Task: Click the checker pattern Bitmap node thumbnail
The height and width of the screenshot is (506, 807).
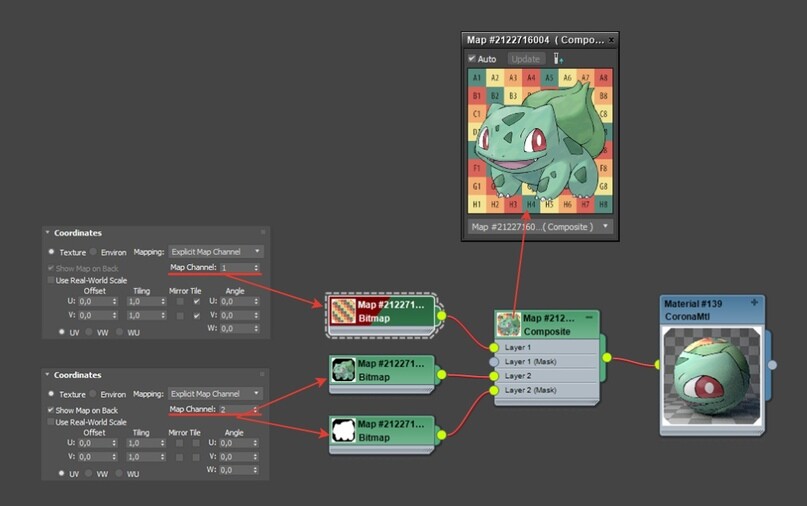Action: [x=343, y=311]
